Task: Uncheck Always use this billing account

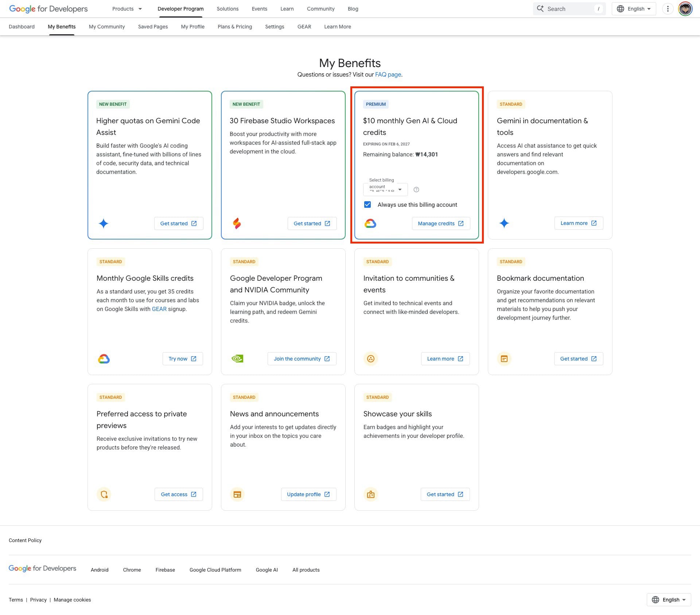Action: click(367, 205)
